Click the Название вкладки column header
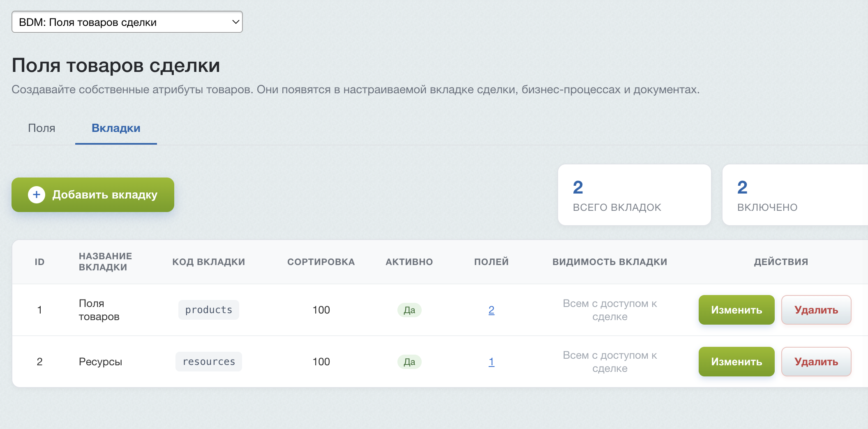The height and width of the screenshot is (429, 868). coord(105,262)
